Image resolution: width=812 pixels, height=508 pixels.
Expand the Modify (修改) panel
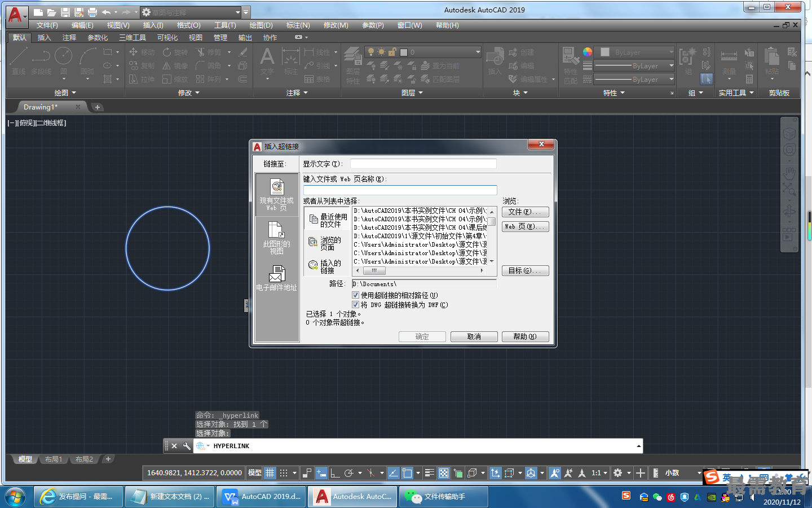189,93
